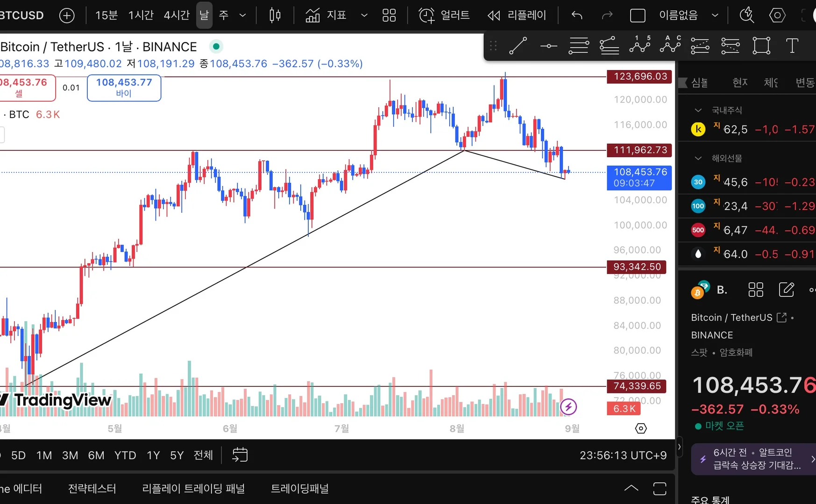816x504 pixels.
Task: Collapse the 국내주식 watchlist section
Action: point(698,110)
